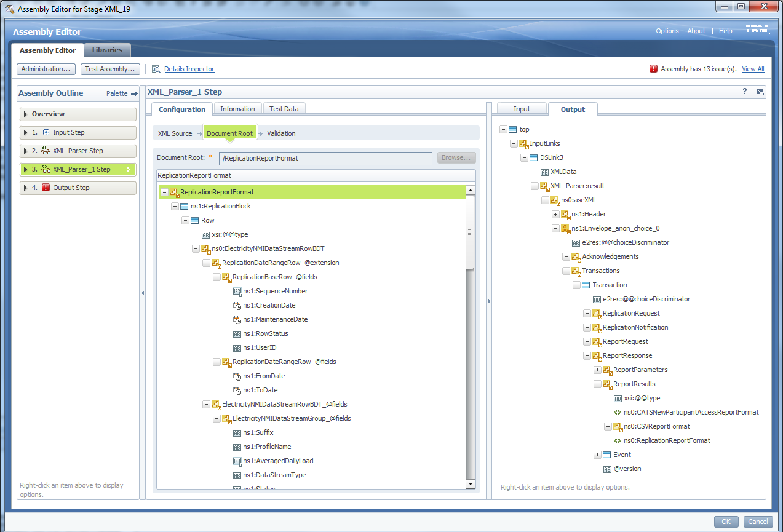The height and width of the screenshot is (532, 783).
Task: Open the View All issues link
Action: [753, 69]
